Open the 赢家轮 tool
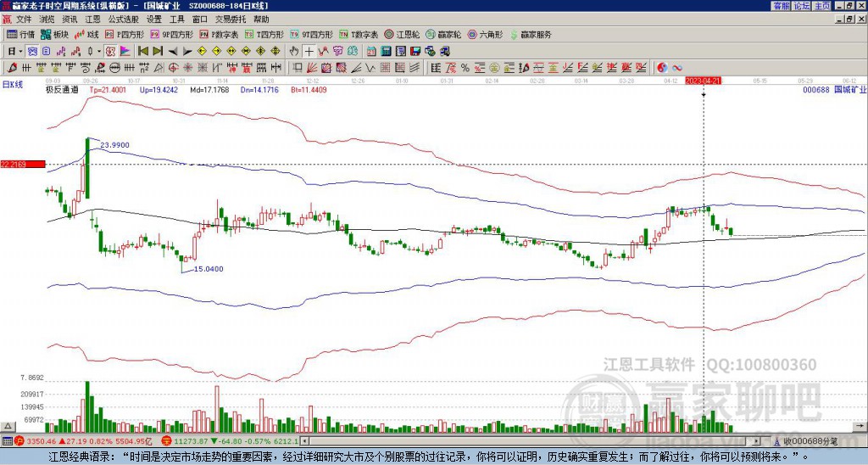868x465 pixels. [443, 35]
